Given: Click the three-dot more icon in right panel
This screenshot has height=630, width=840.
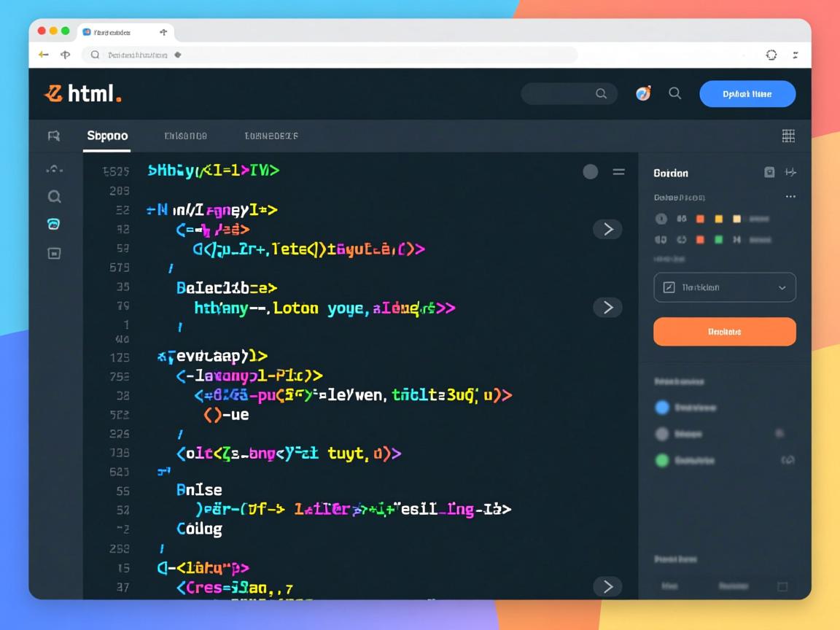Looking at the screenshot, I should coord(790,197).
